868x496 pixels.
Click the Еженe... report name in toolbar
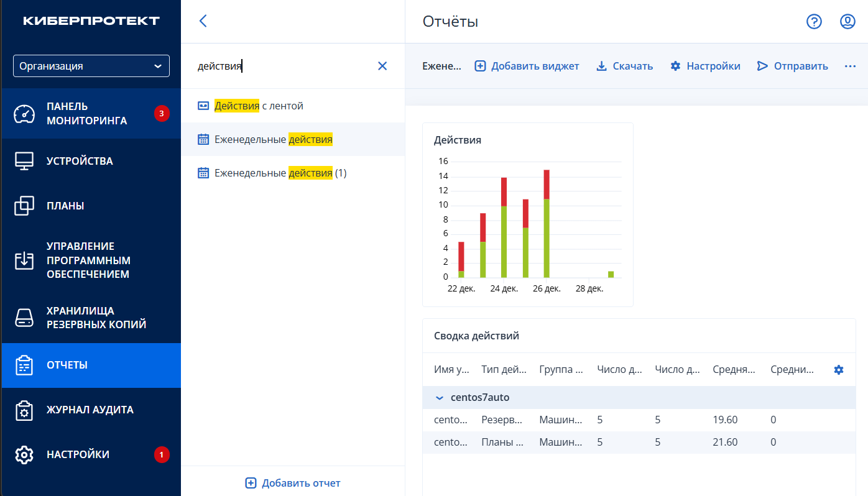(441, 66)
